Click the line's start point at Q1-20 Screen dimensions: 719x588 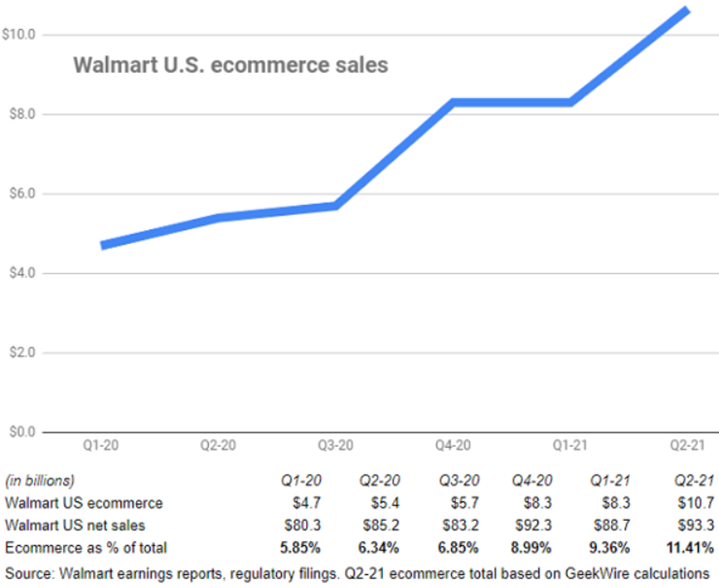coord(102,245)
